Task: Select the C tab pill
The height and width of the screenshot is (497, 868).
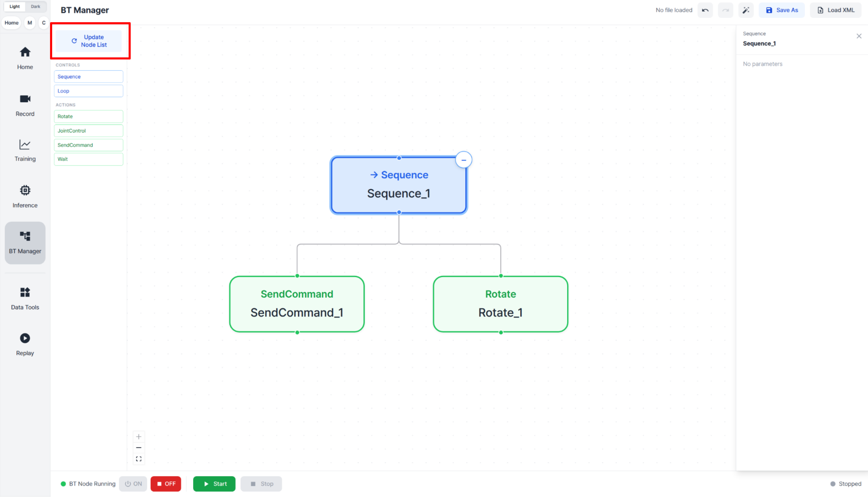Action: [x=44, y=23]
